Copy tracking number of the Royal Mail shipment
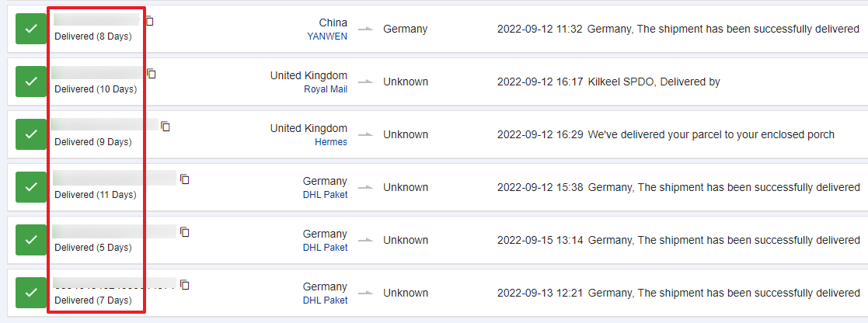The image size is (868, 323). click(152, 74)
